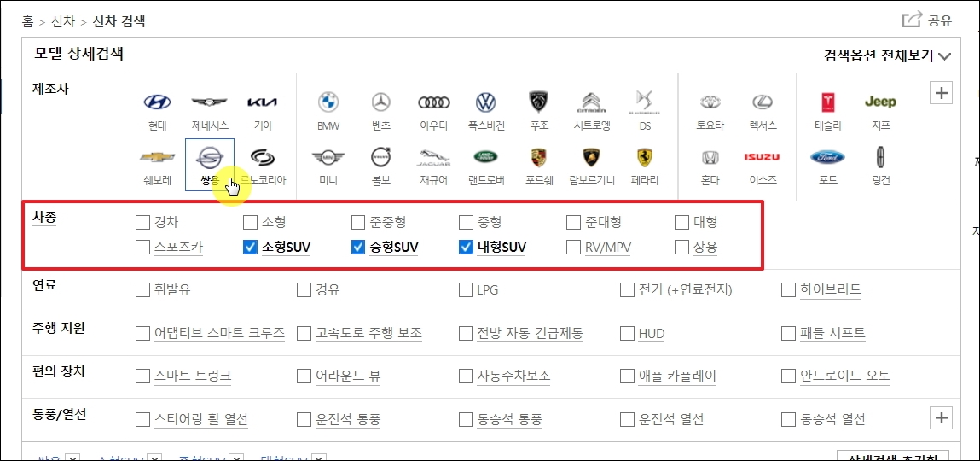Choose the Audi (아우디) logo
The image size is (980, 461).
tap(433, 102)
